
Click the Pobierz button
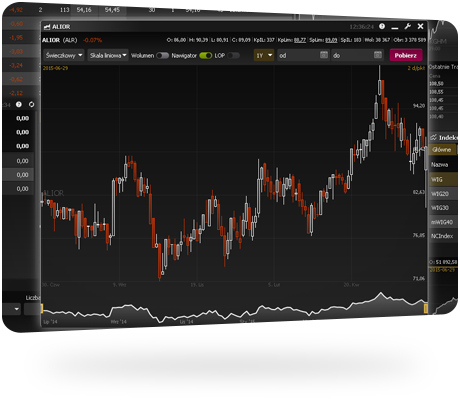[406, 55]
